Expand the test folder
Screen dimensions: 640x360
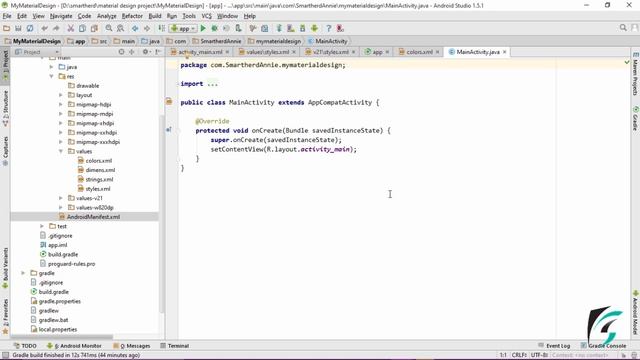coord(42,226)
